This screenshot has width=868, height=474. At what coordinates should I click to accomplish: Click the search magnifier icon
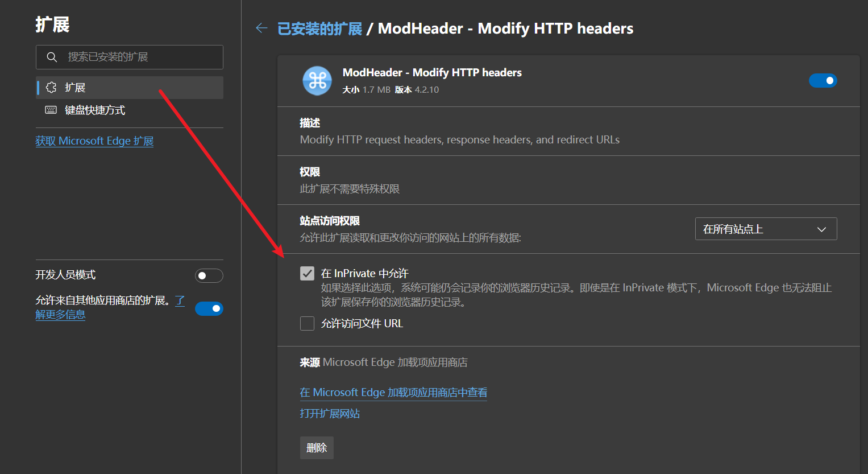(x=52, y=57)
